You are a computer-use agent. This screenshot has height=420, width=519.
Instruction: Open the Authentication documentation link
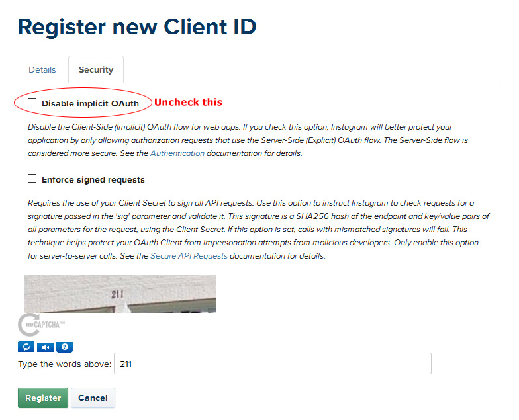pyautogui.click(x=177, y=153)
